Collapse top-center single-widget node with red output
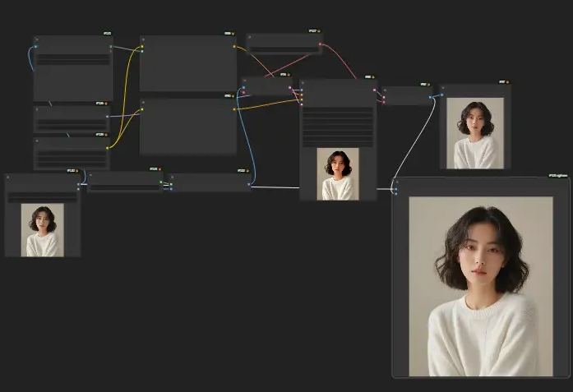 pyautogui.click(x=250, y=37)
